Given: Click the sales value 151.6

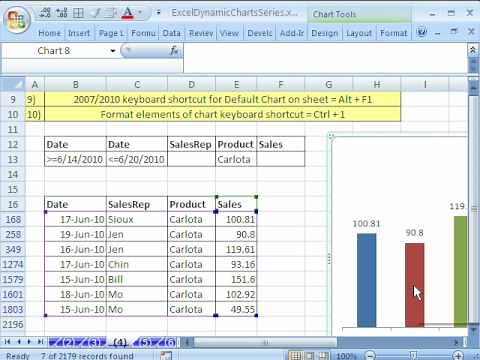Looking at the screenshot, I should (x=236, y=279).
